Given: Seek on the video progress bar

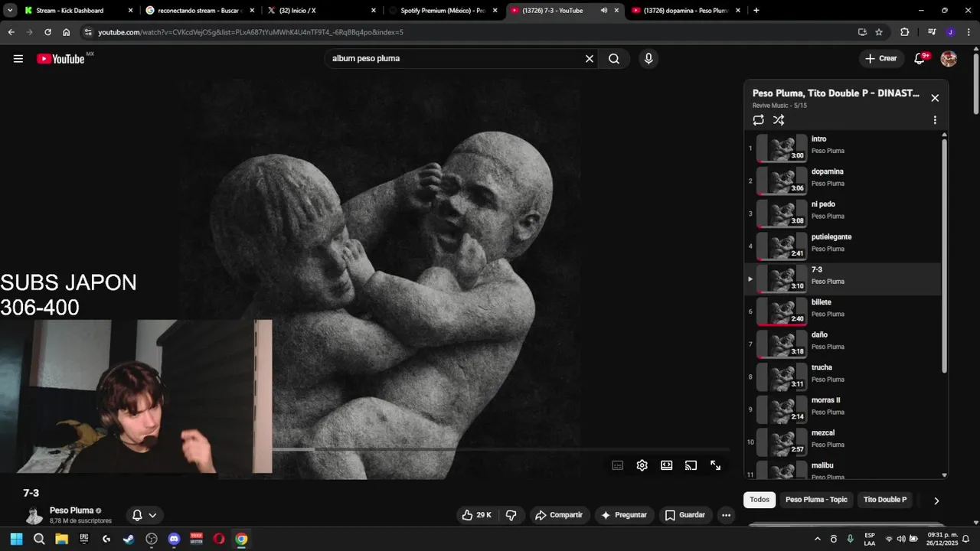Looking at the screenshot, I should coord(501,449).
